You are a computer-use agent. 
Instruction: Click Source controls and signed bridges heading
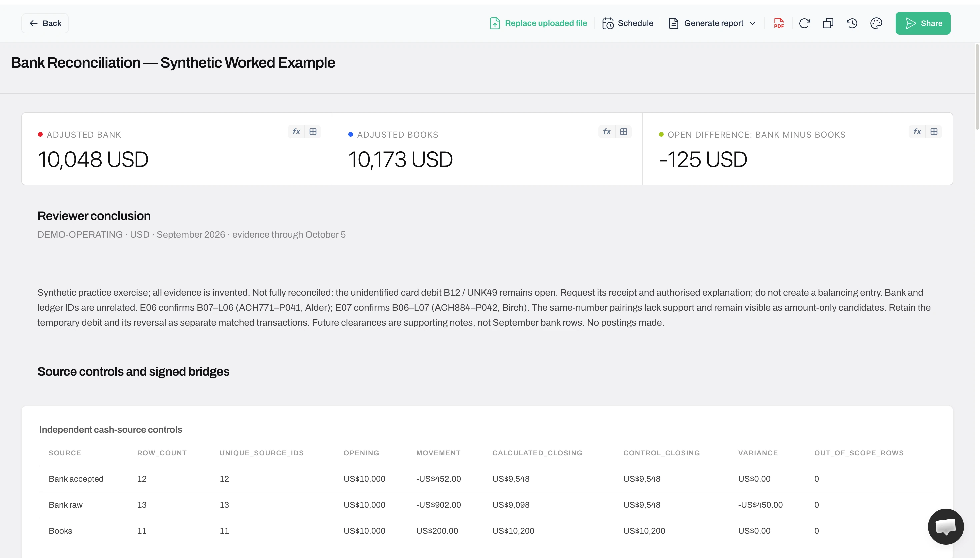pyautogui.click(x=133, y=372)
